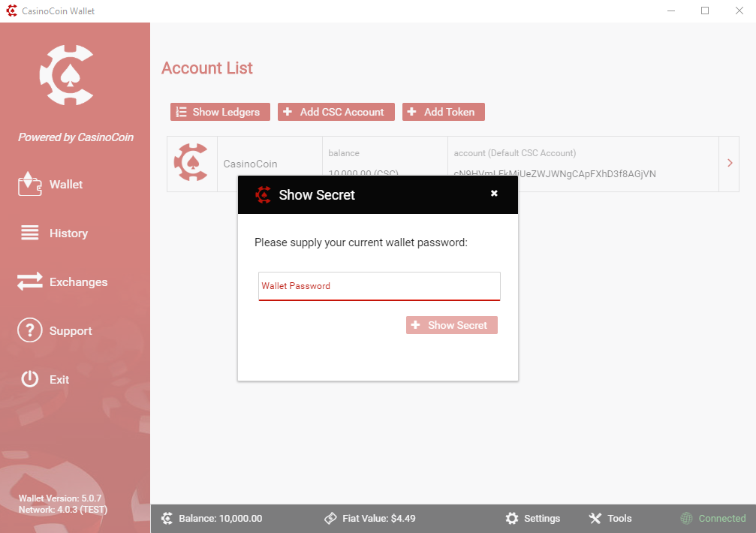Screen dimensions: 756x533
Task: Click the History list icon
Action: [x=29, y=233]
